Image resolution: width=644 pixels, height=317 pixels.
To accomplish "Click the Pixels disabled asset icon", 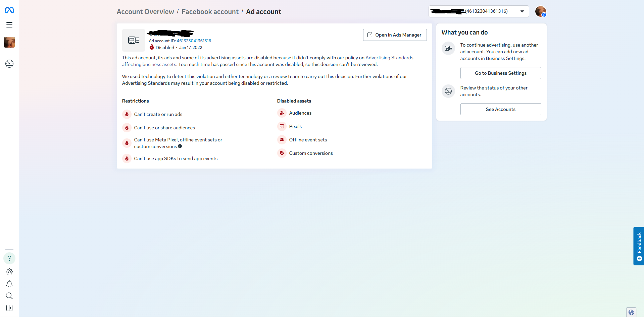I will pos(282,126).
